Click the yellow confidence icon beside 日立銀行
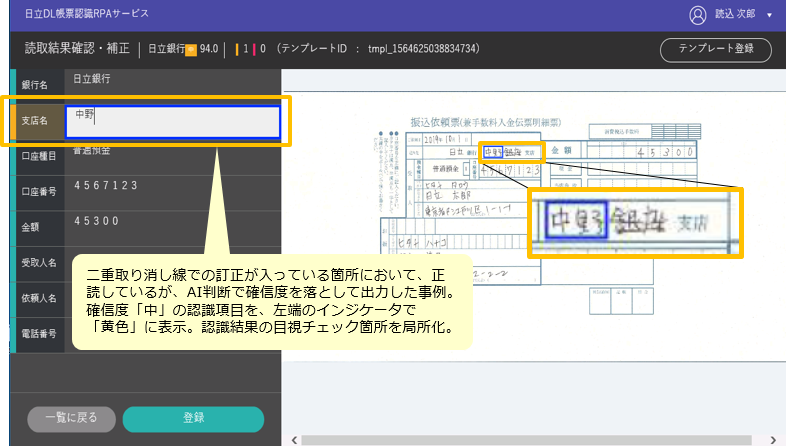Viewport: 786px width, 446px height. (x=191, y=49)
